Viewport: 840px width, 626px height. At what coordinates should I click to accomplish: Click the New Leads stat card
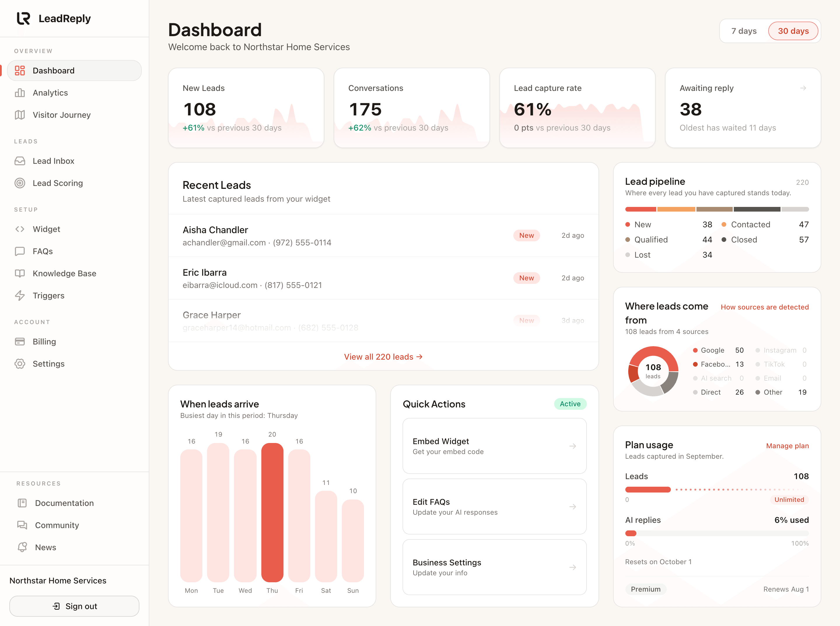coord(246,108)
